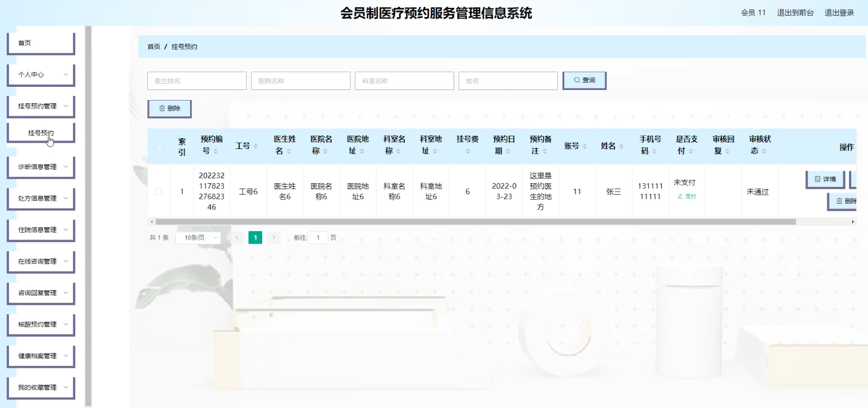Screen dimensions: 868x408
Task: Sort by 手机号码 column arrows
Action: (x=654, y=151)
